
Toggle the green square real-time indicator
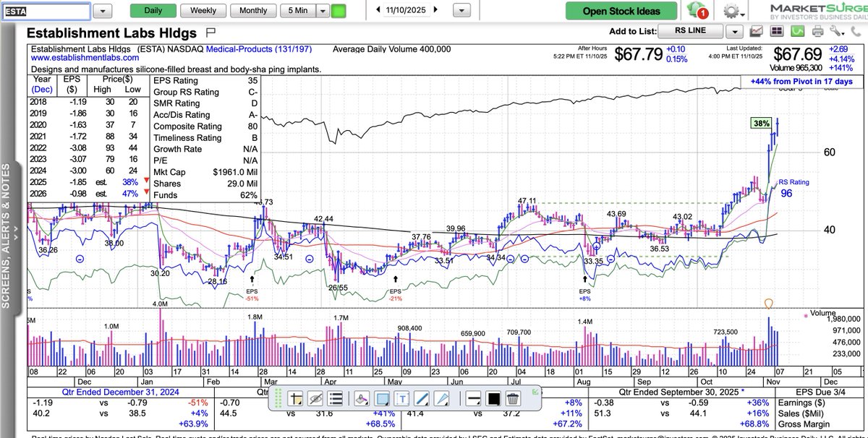[x=339, y=11]
